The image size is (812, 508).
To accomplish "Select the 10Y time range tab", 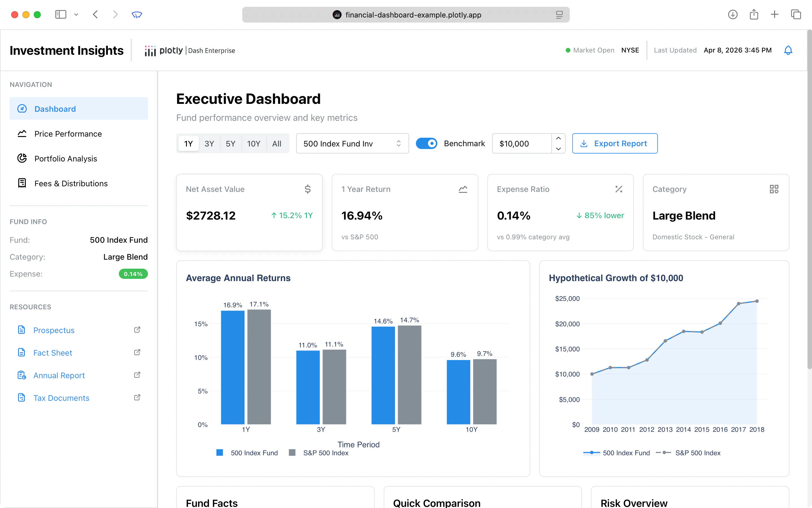I will pyautogui.click(x=254, y=143).
